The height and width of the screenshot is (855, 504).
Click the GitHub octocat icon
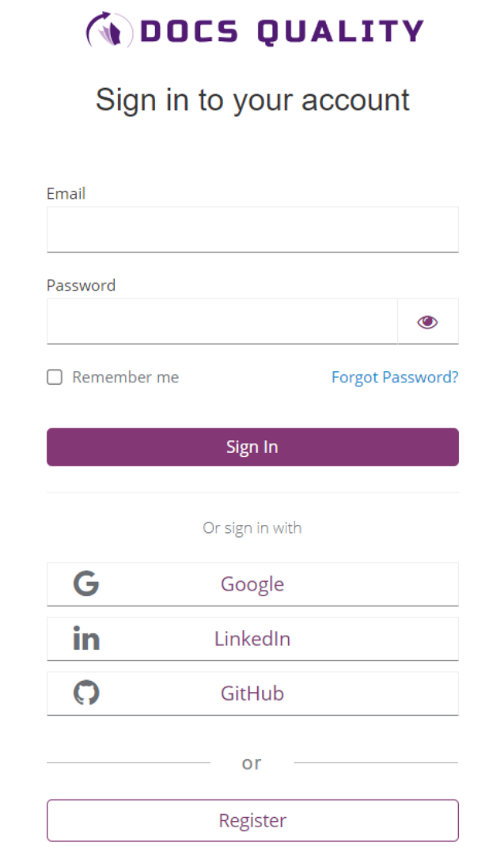click(x=85, y=693)
